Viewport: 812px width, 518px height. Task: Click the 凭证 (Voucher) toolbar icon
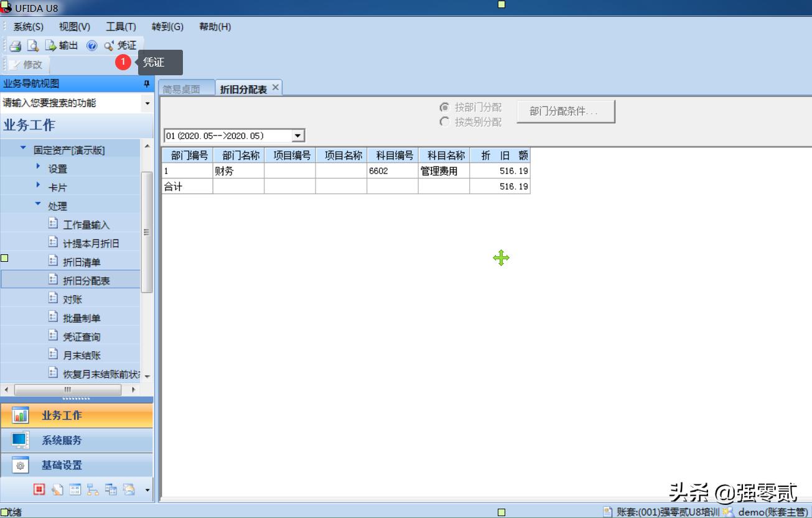tap(118, 45)
